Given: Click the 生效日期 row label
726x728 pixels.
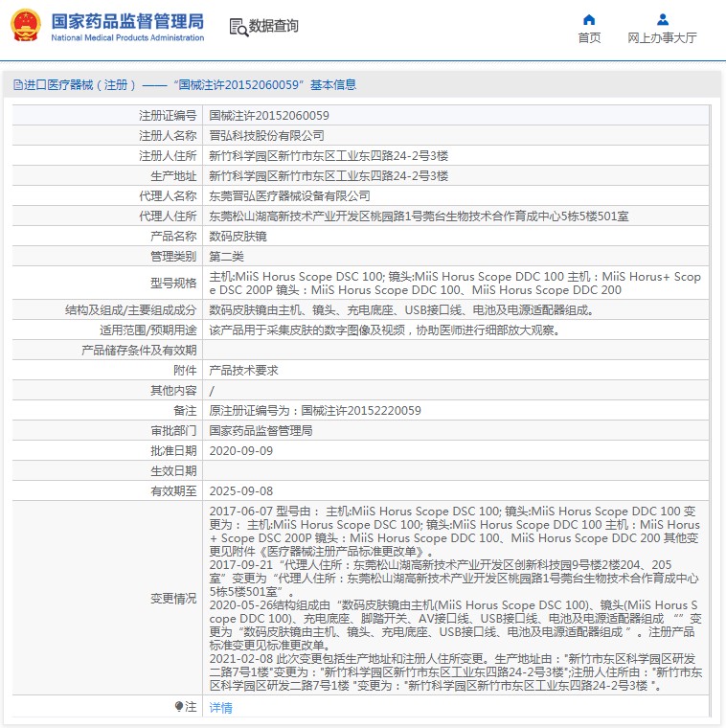Looking at the screenshot, I should 173,470.
